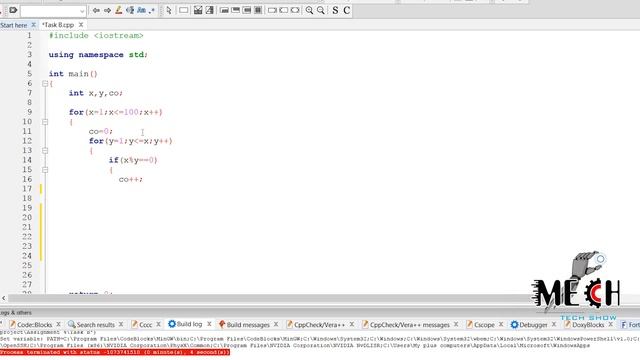Close the Debugger log tab
640x360 pixels.
tap(554, 324)
